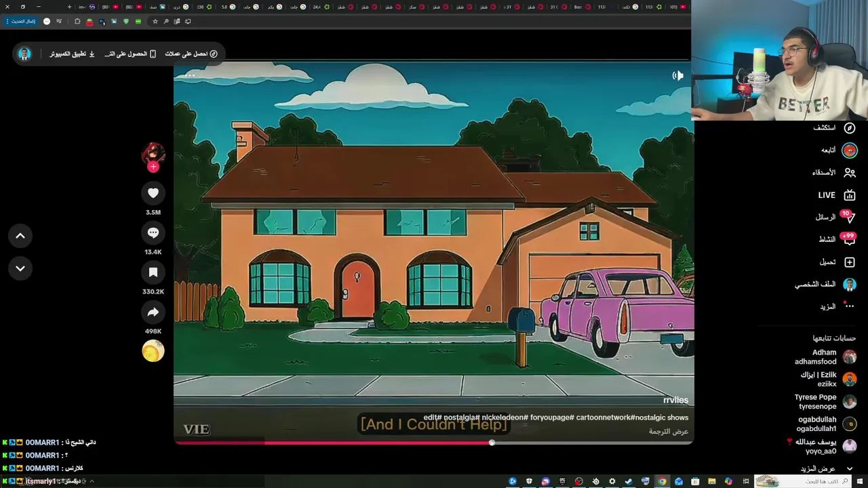Mute the video with the speaker icon
The image size is (868, 488).
coord(677,76)
